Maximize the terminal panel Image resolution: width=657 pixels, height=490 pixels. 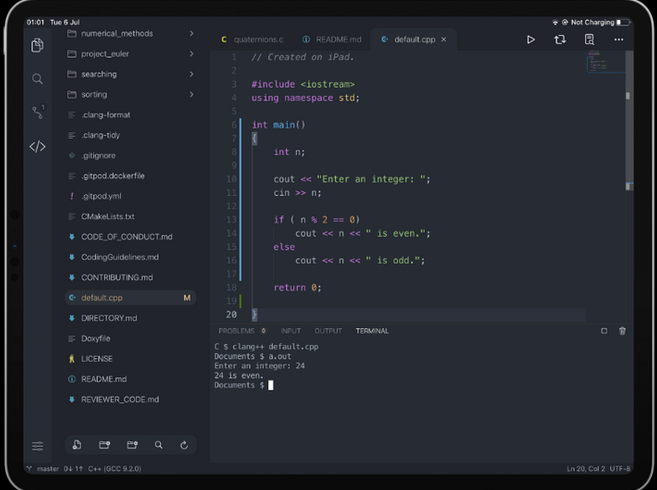tap(604, 331)
